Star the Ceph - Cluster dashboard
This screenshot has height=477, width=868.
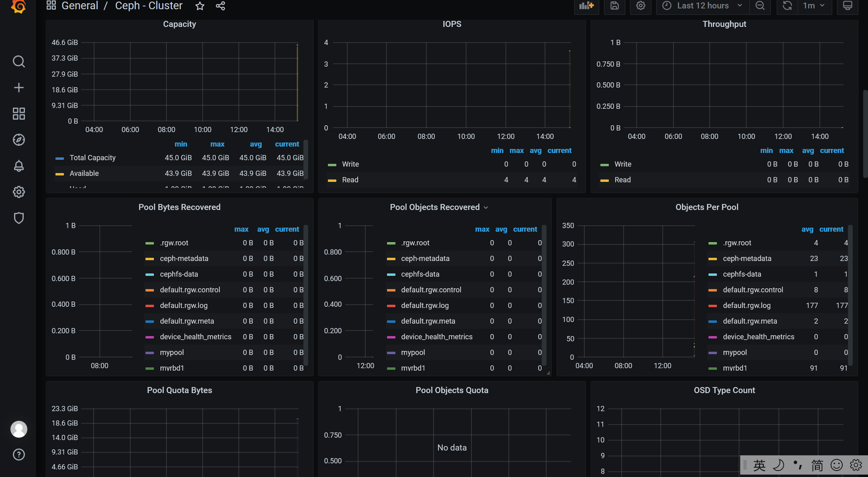pyautogui.click(x=200, y=6)
